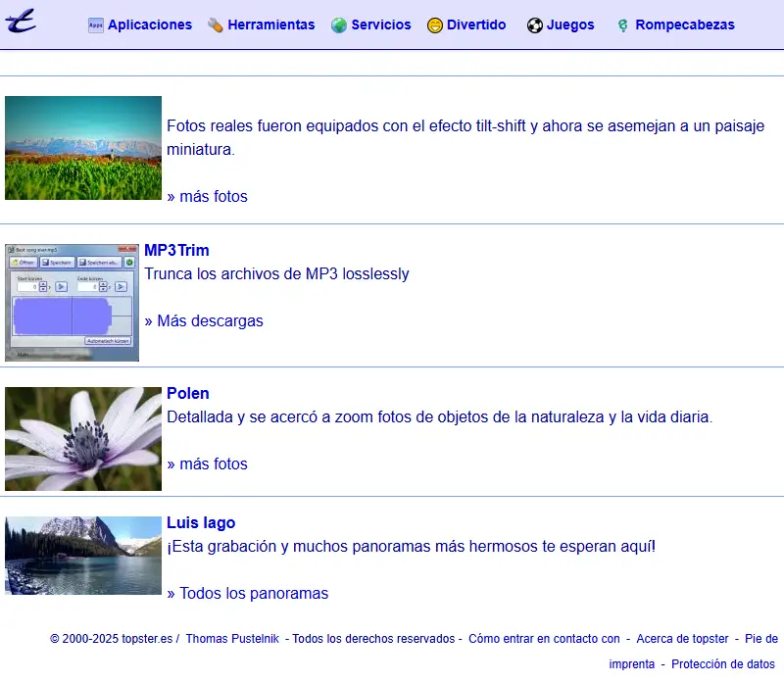Click the 'Más descargas' link
Viewport: 784px width, 683px height.
pyautogui.click(x=204, y=321)
